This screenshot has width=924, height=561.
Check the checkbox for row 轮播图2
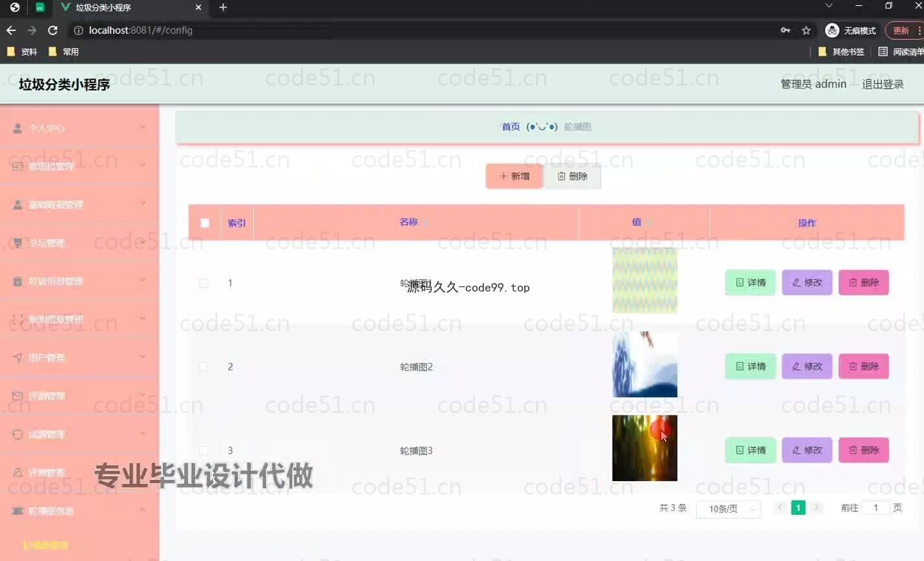(204, 367)
